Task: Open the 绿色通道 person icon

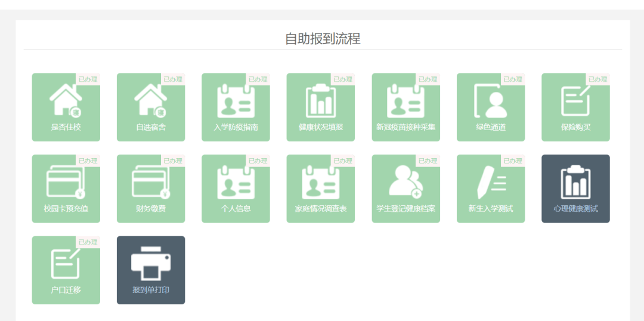Action: click(491, 101)
